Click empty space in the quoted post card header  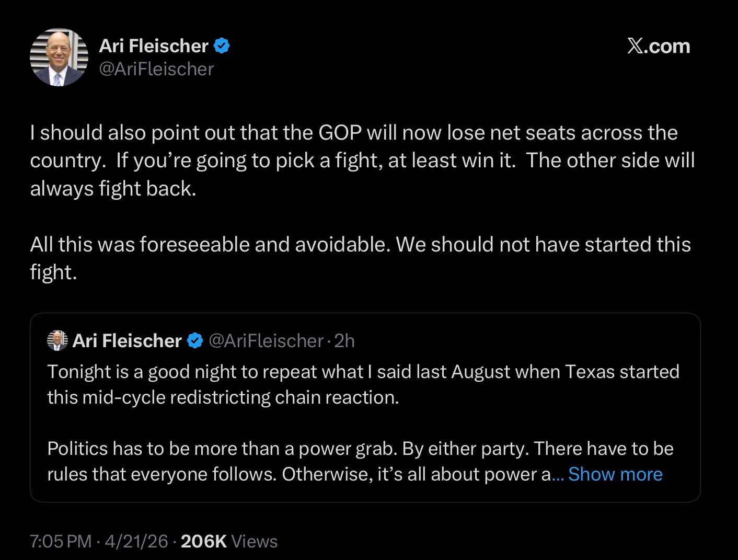[523, 341]
